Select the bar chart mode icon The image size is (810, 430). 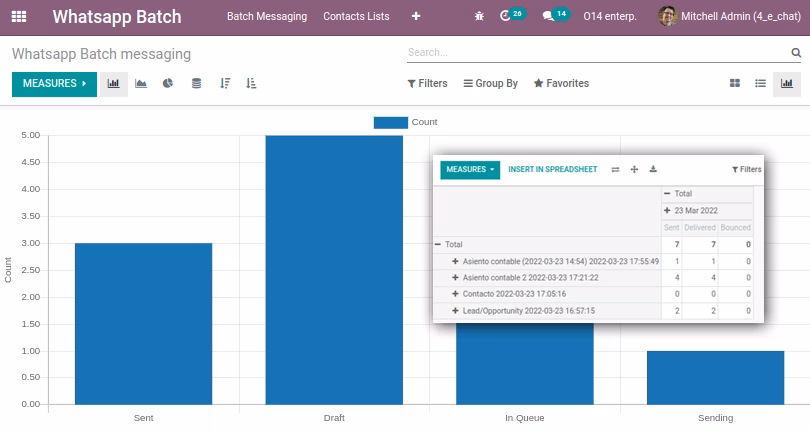click(114, 84)
